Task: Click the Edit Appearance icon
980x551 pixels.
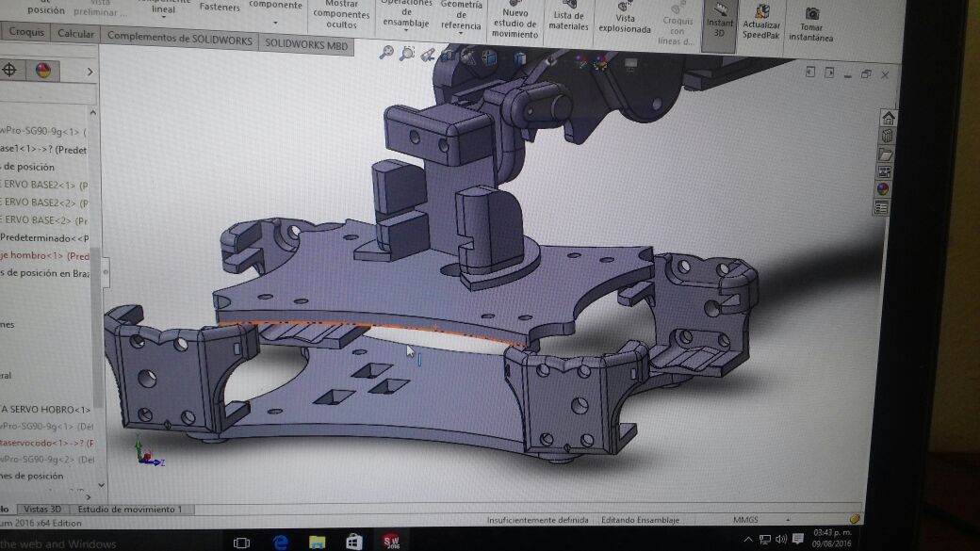Action: coord(581,62)
